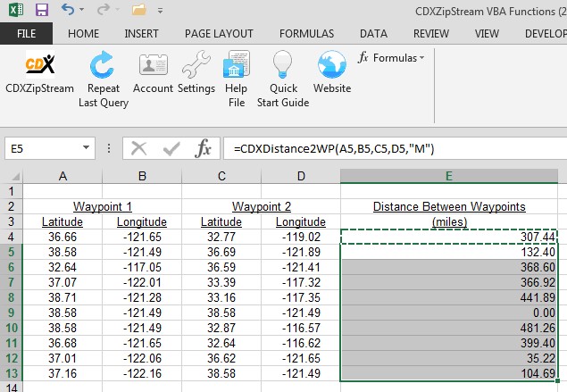Click cell containing 33.39
Image resolution: width=567 pixels, height=392 pixels.
[x=221, y=282]
